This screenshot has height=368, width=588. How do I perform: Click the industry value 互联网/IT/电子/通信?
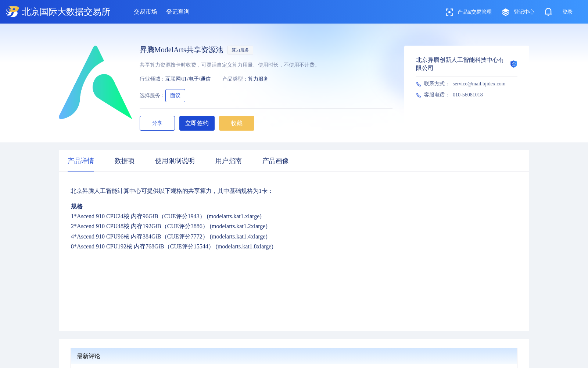click(x=188, y=79)
